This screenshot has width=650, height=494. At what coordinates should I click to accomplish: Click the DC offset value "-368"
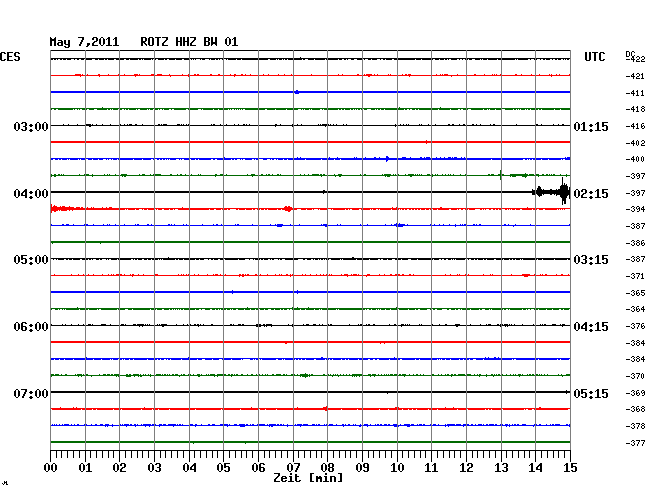635,409
